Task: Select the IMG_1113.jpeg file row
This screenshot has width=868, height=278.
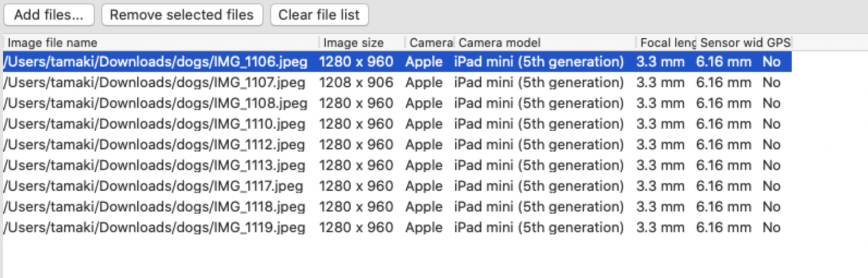Action: pyautogui.click(x=154, y=165)
